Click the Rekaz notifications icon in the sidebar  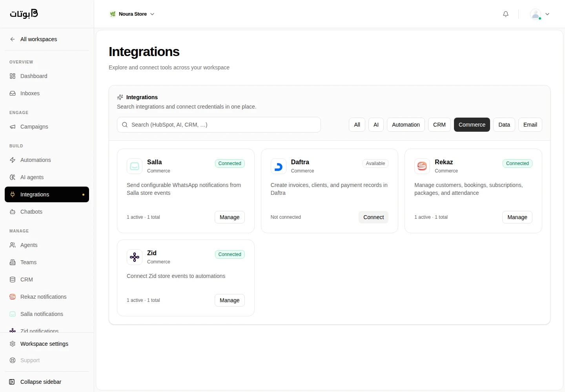(13, 297)
